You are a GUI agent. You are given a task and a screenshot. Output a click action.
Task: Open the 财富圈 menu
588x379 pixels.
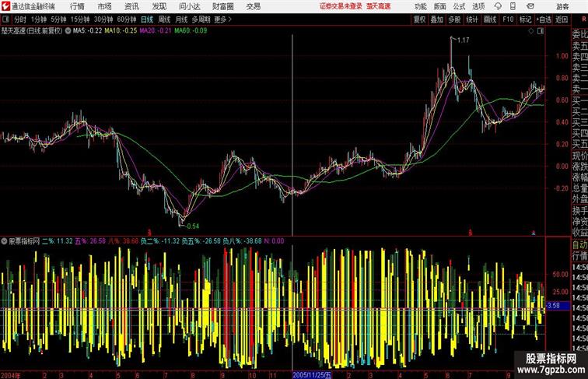(x=222, y=6)
